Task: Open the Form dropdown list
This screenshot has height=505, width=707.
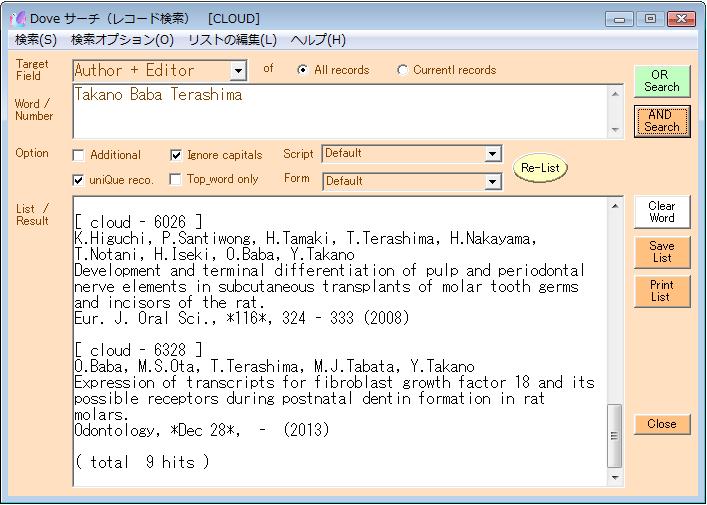Action: tap(492, 181)
